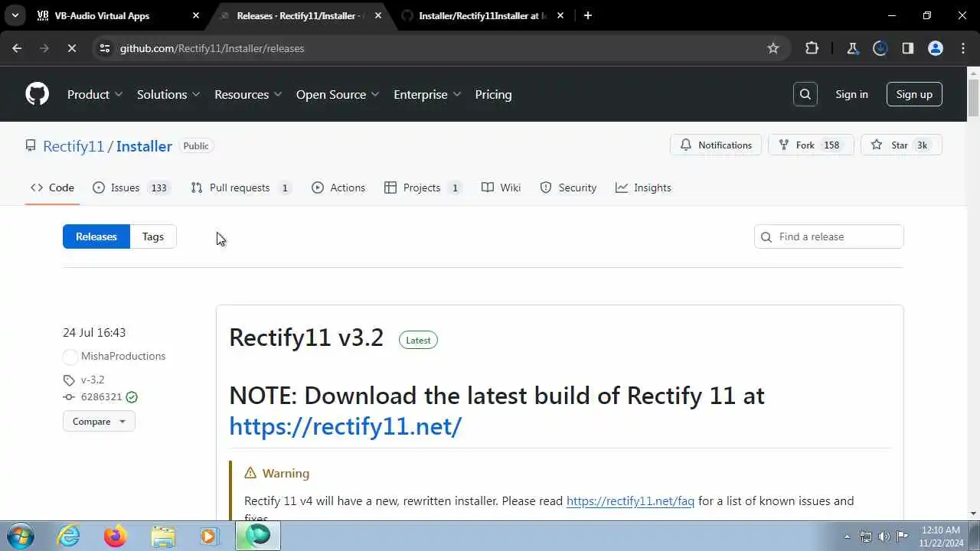Open the Insights tab
This screenshot has width=980, height=551.
(x=643, y=187)
